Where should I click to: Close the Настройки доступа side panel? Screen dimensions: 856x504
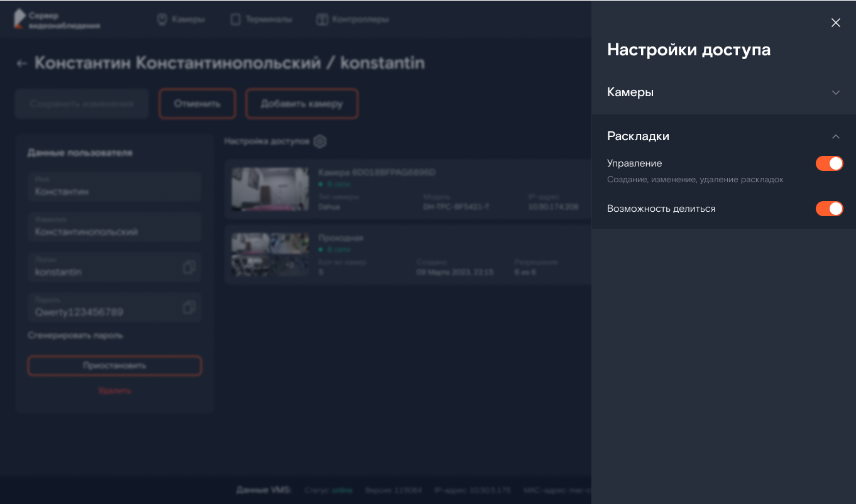(x=836, y=23)
